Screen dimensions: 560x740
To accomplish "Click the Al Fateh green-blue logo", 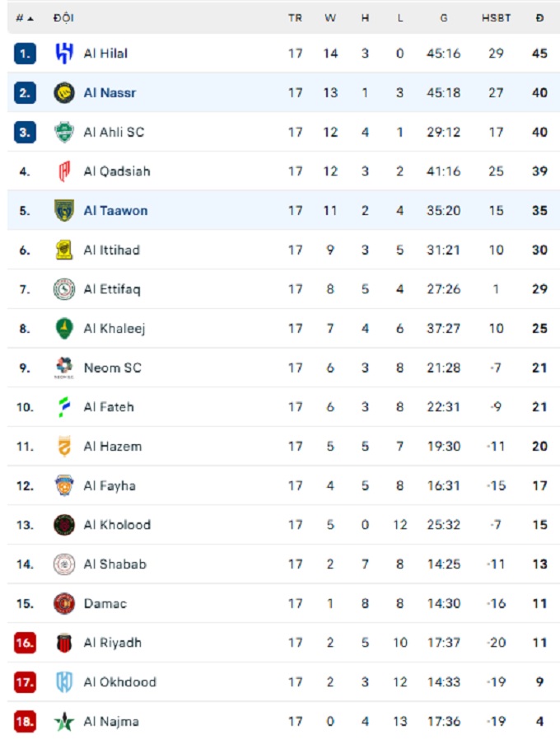I will [x=64, y=407].
